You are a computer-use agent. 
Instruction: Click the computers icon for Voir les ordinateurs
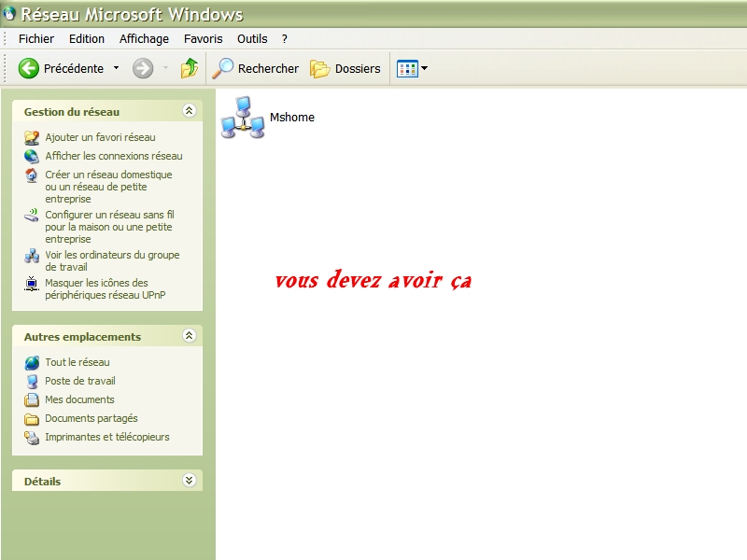tap(32, 256)
